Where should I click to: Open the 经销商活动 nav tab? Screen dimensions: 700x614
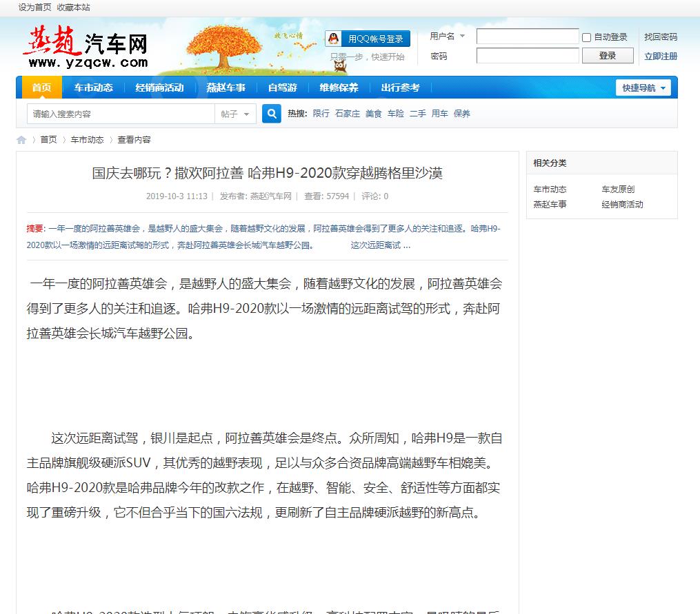(159, 88)
